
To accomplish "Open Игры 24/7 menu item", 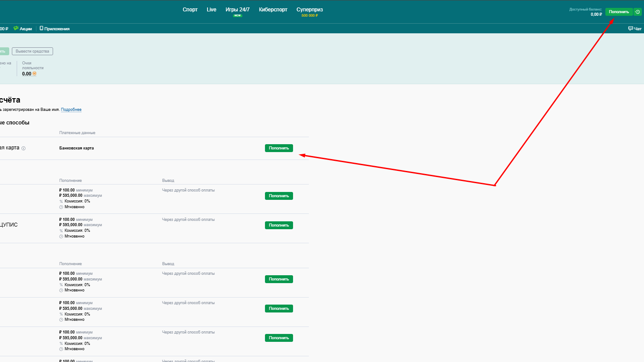I will click(237, 10).
